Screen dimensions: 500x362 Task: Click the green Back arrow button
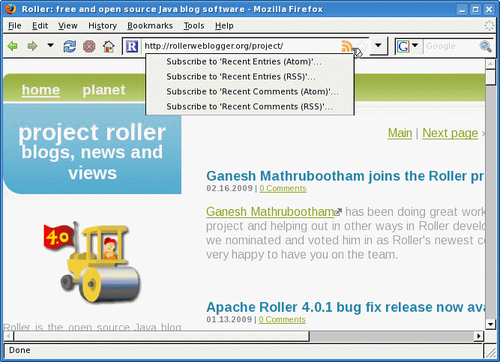tap(13, 46)
